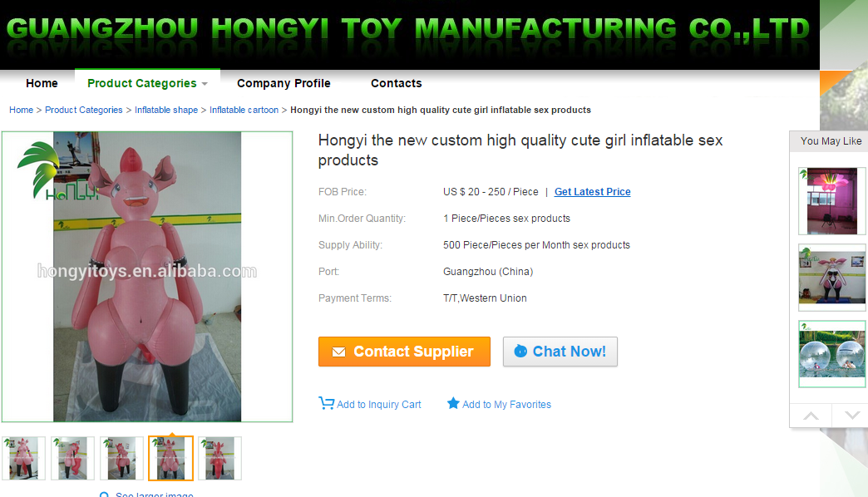The width and height of the screenshot is (868, 497).
Task: Click the Get Latest Price link
Action: [592, 192]
